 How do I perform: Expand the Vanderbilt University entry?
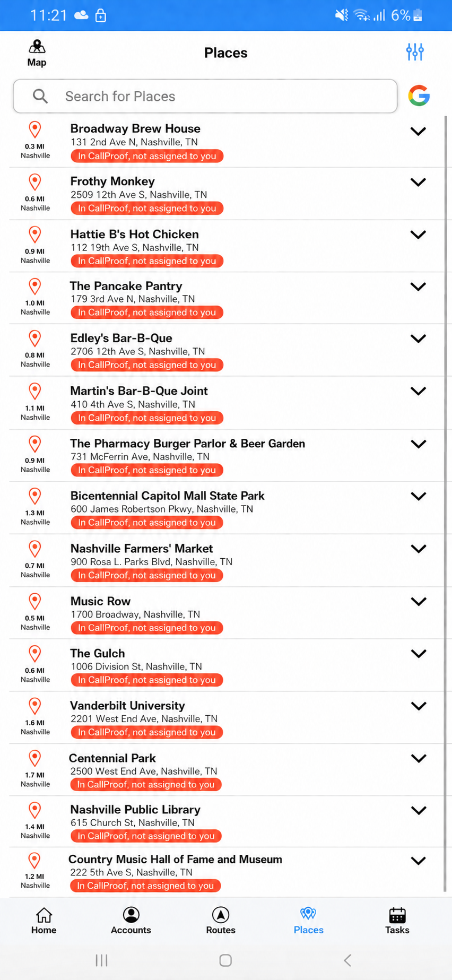[419, 706]
